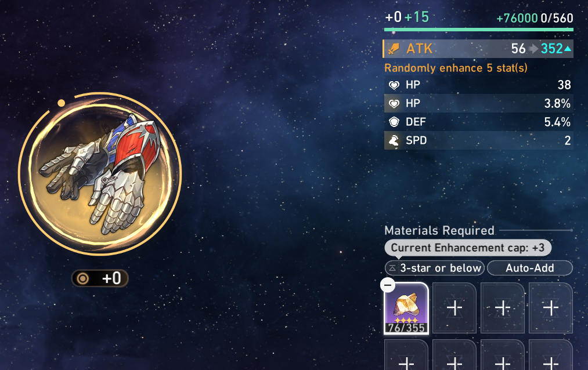588x370 pixels.
Task: Click the flat HP 38 substat row
Action: point(479,85)
